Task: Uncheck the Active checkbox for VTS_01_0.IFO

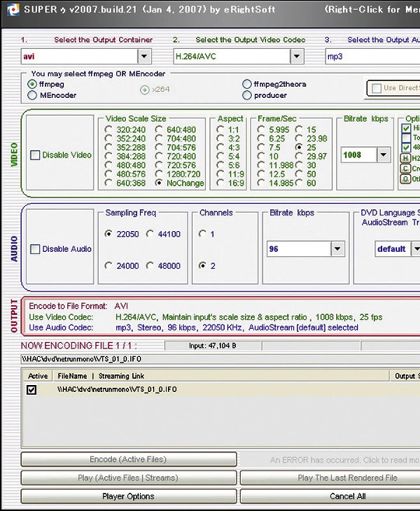Action: [x=32, y=390]
